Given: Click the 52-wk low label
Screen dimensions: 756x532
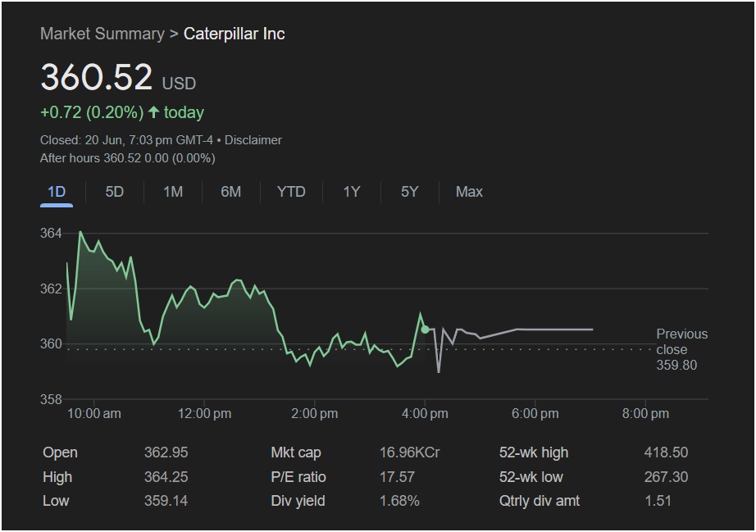Looking at the screenshot, I should coord(531,477).
